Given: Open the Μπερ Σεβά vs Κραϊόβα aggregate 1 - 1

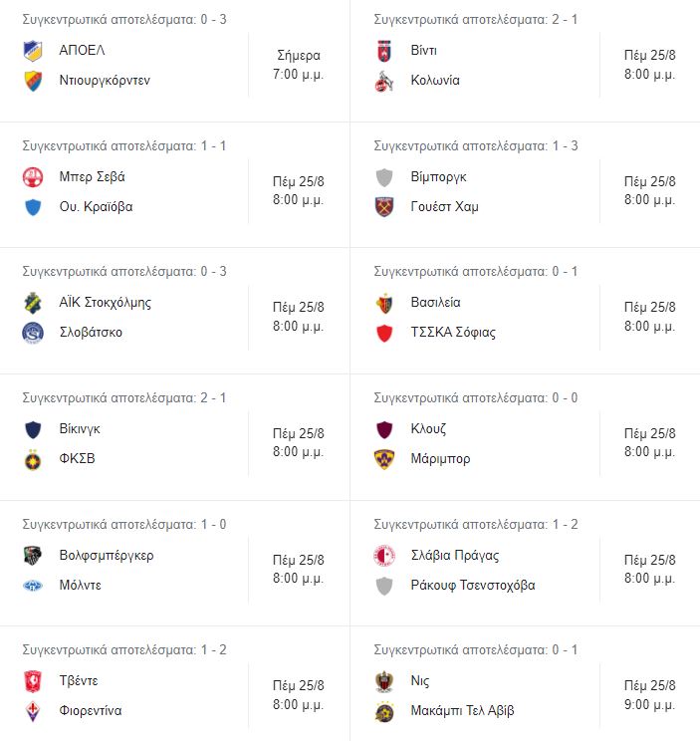Looking at the screenshot, I should [x=124, y=145].
